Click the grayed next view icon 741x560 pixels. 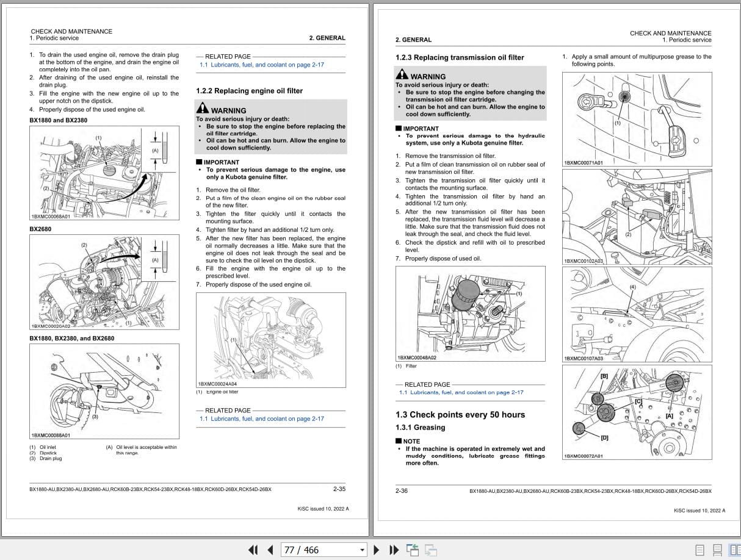[432, 550]
